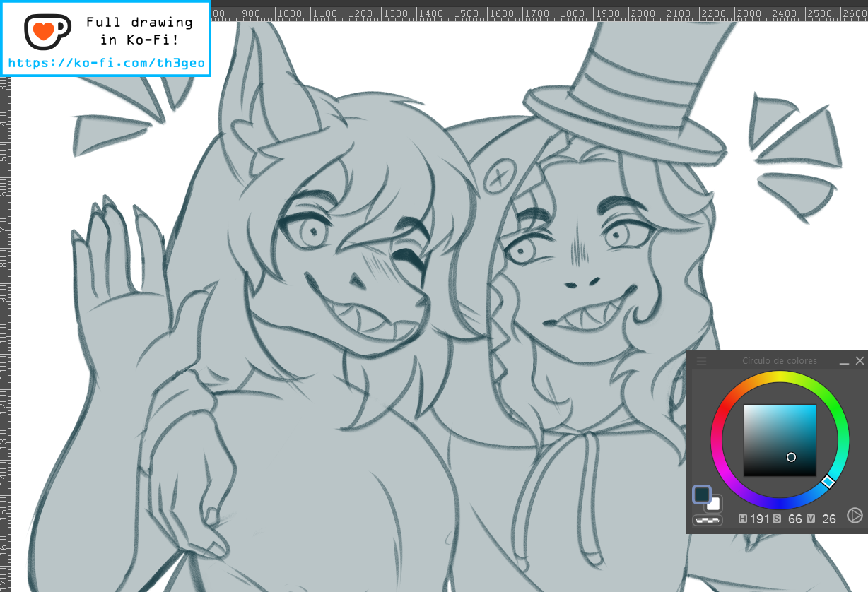Select the transparent color checkered swatch
Image resolution: width=868 pixels, height=592 pixels.
pyautogui.click(x=707, y=520)
